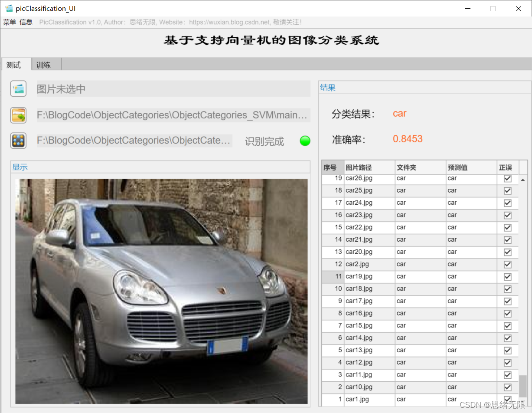The width and height of the screenshot is (532, 413).
Task: Click the open-folder icon button
Action: tap(19, 115)
